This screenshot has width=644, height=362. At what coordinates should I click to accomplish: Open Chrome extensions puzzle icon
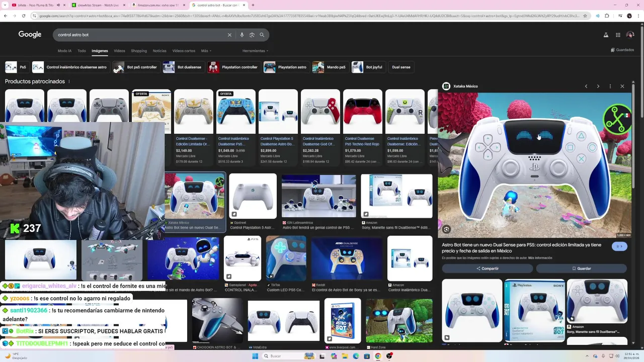[x=607, y=16]
